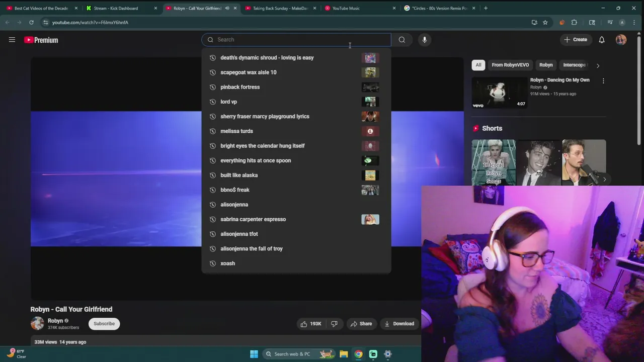
Task: Open the YouTube hamburger guide menu
Action: [x=12, y=40]
